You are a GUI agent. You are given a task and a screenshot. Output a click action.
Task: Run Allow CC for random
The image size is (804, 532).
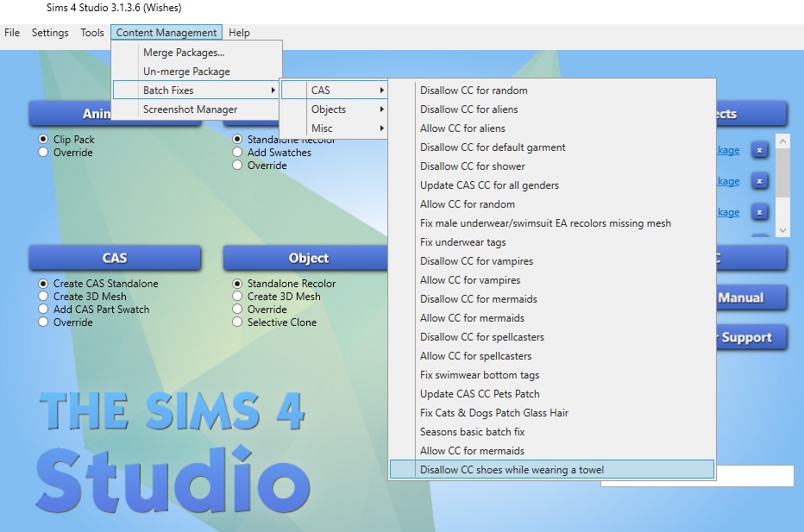coord(552,204)
